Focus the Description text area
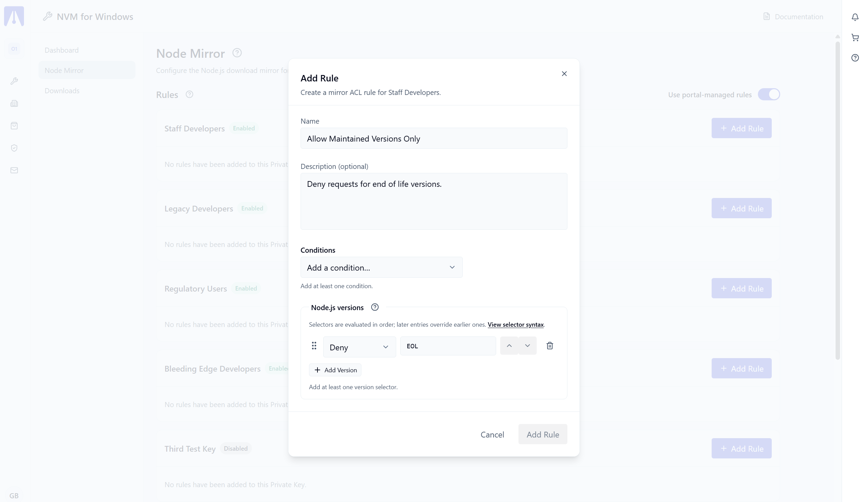 click(x=434, y=201)
